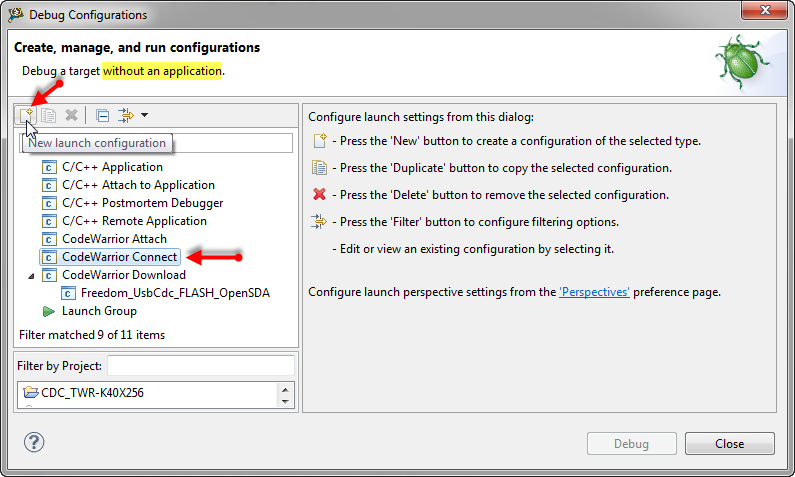Select the Launch Group item
This screenshot has width=795, height=477.
coord(99,311)
